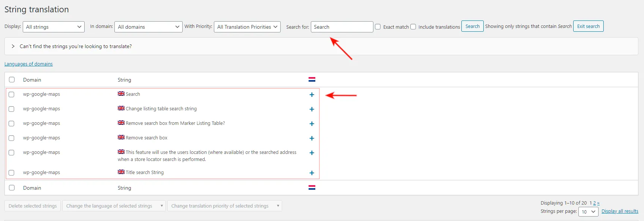Click the UK flag beside 'Title search String'
This screenshot has width=644, height=221.
tap(121, 172)
